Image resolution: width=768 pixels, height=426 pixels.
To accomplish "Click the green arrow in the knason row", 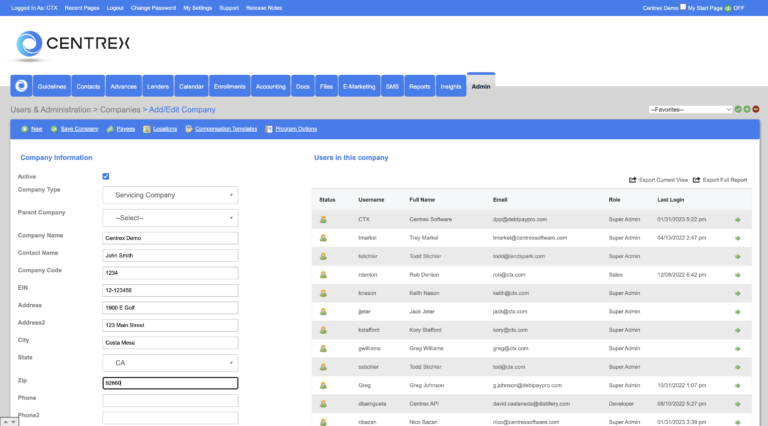I will pyautogui.click(x=738, y=294).
